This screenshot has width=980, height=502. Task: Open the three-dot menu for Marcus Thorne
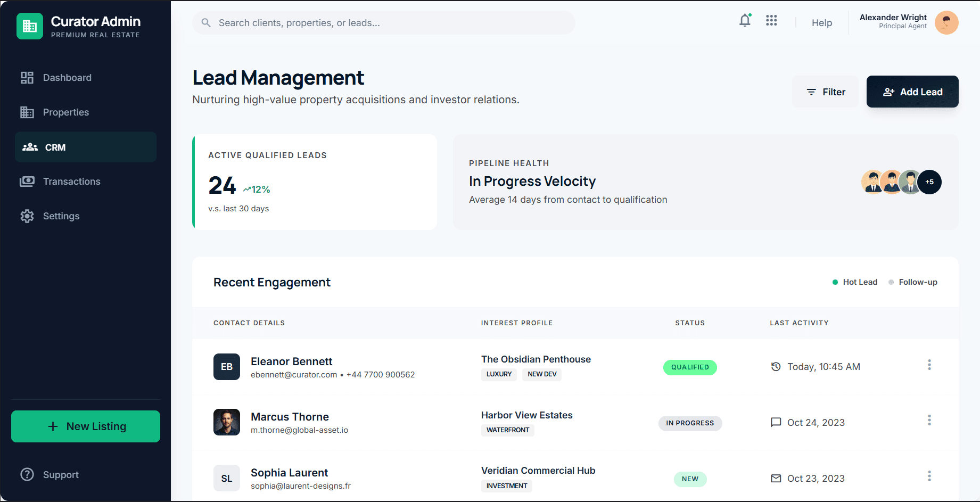(929, 420)
